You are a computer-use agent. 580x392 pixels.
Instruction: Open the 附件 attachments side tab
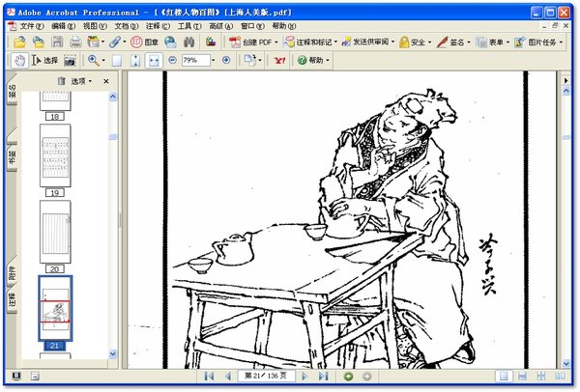(x=12, y=270)
